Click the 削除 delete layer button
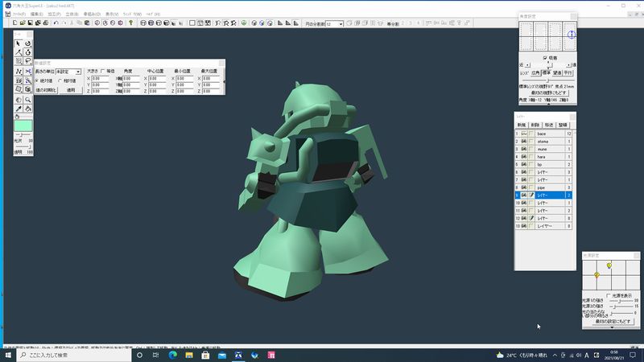The image size is (644, 362). point(535,125)
